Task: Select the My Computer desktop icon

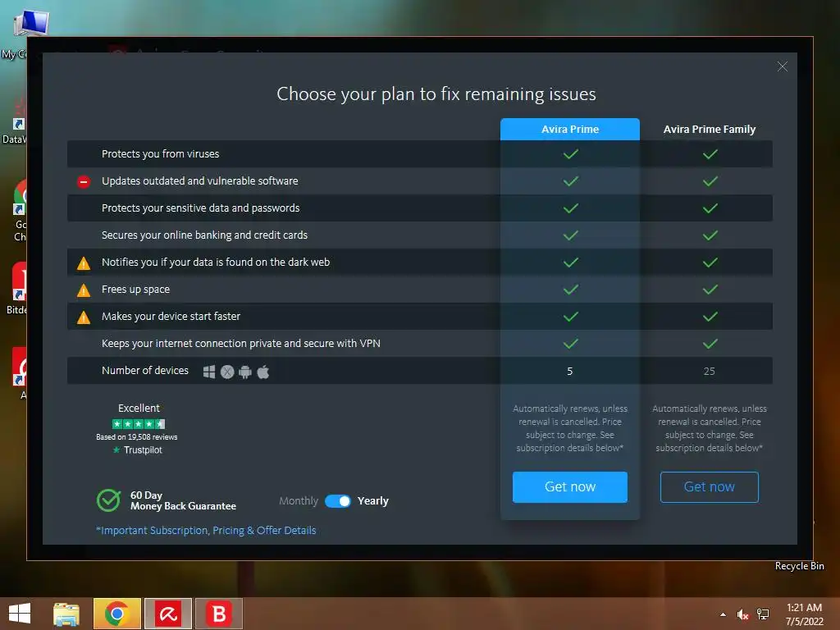Action: tap(30, 24)
